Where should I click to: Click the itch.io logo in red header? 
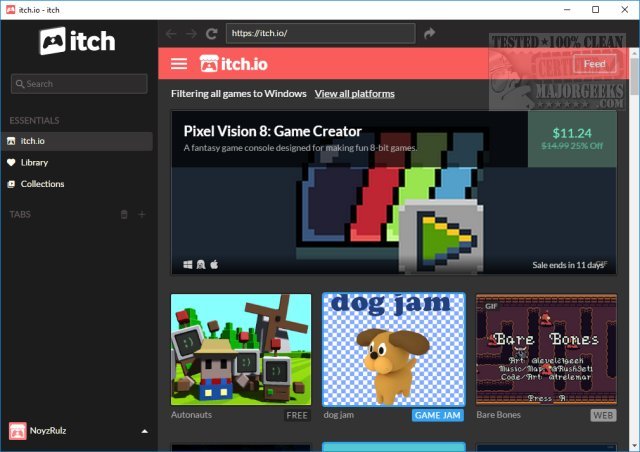233,64
